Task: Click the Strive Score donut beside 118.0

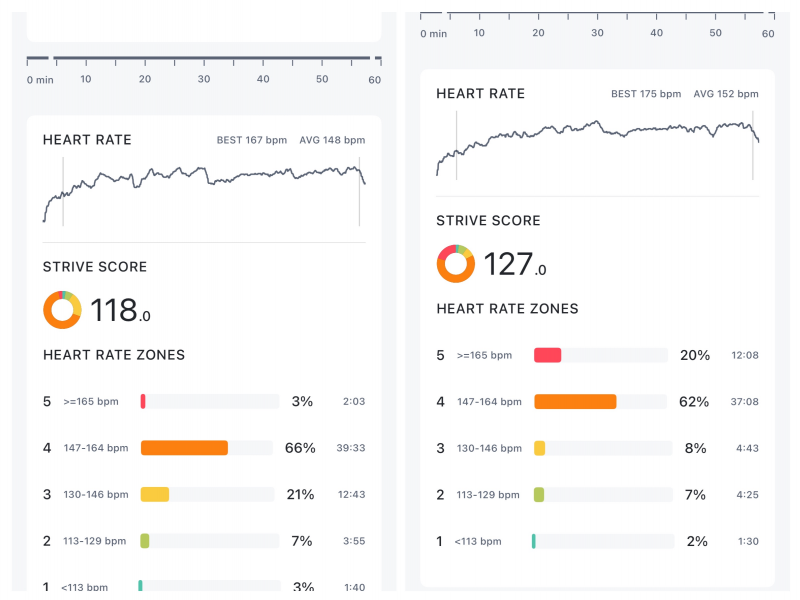Action: pyautogui.click(x=62, y=310)
